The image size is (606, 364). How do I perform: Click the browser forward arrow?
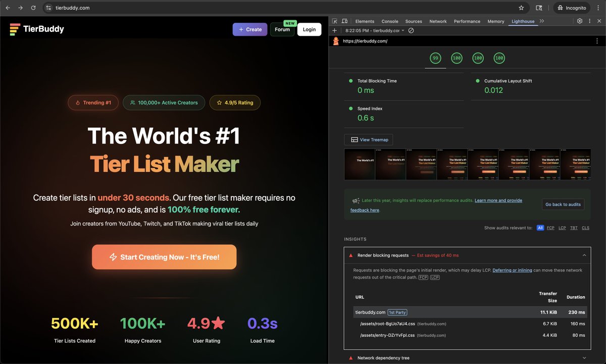20,8
